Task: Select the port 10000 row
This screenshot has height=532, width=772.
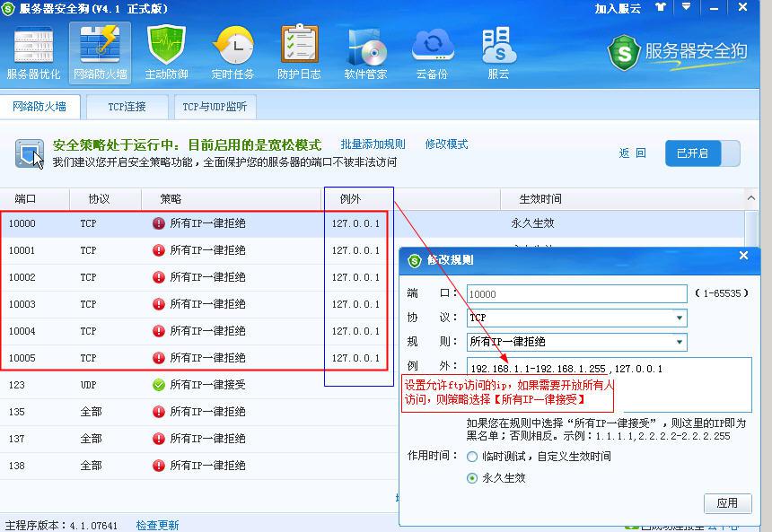Action: point(373,223)
